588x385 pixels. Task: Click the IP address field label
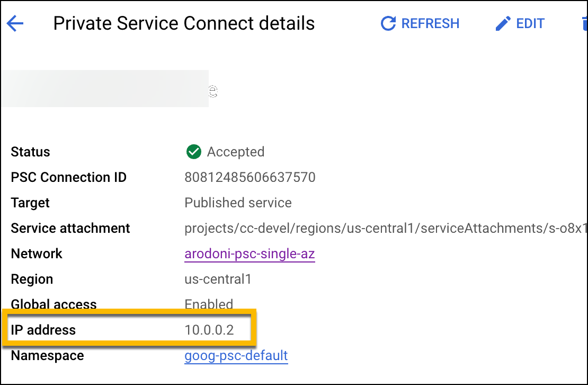(x=43, y=330)
